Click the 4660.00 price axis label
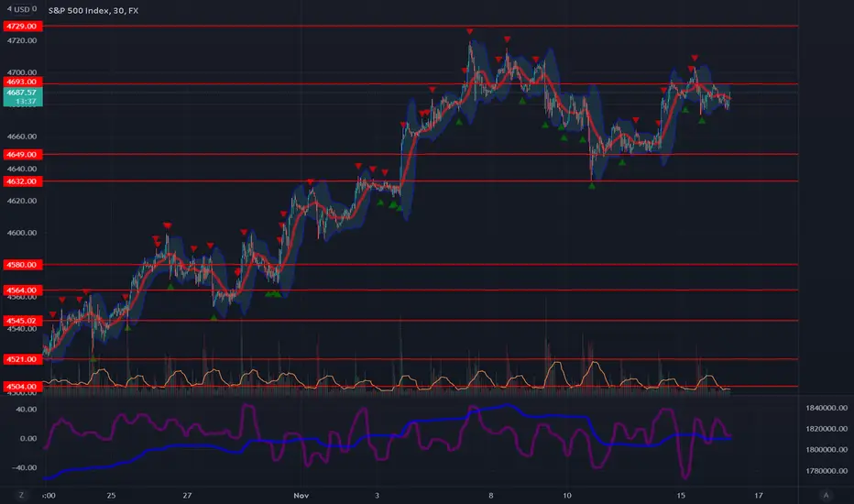The height and width of the screenshot is (504, 854). click(x=22, y=137)
